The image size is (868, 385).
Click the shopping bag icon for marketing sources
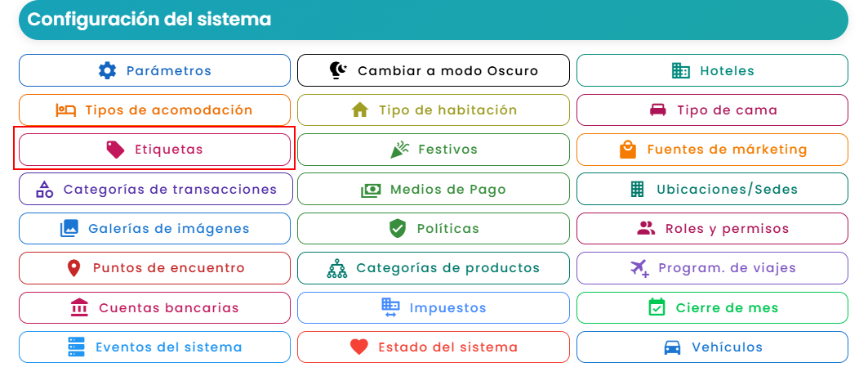click(628, 150)
